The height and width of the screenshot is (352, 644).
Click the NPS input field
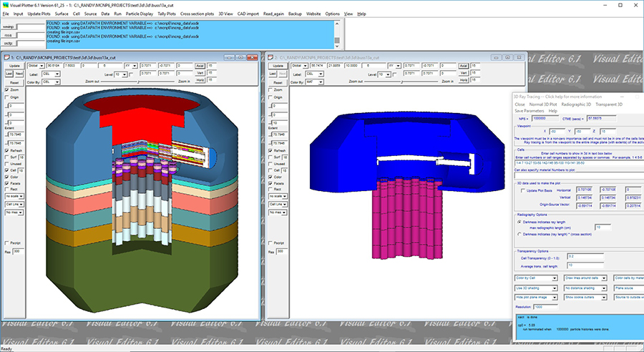[545, 119]
